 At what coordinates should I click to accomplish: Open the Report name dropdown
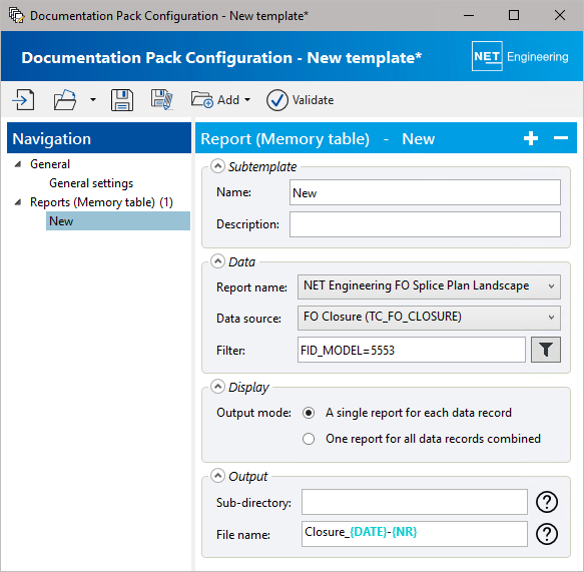click(429, 286)
